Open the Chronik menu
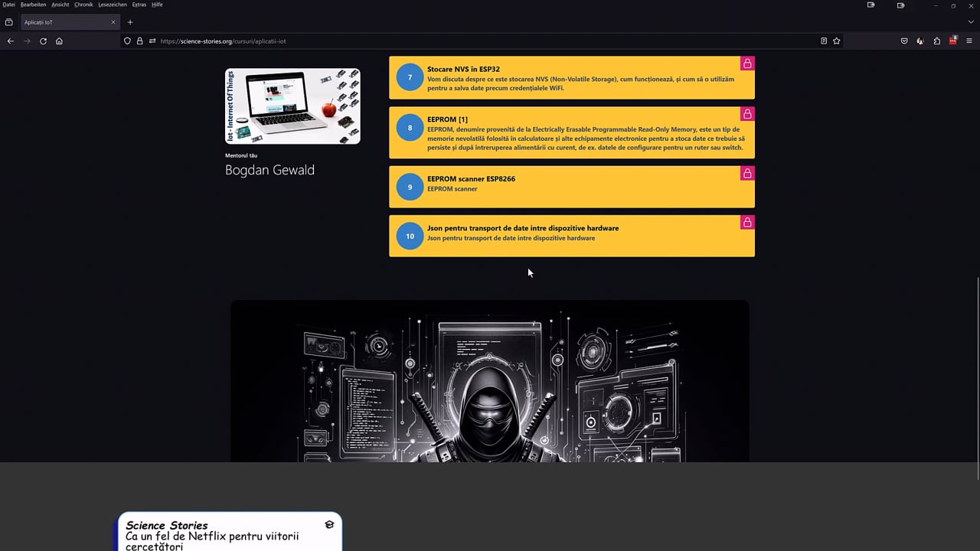This screenshot has width=980, height=551. [83, 5]
